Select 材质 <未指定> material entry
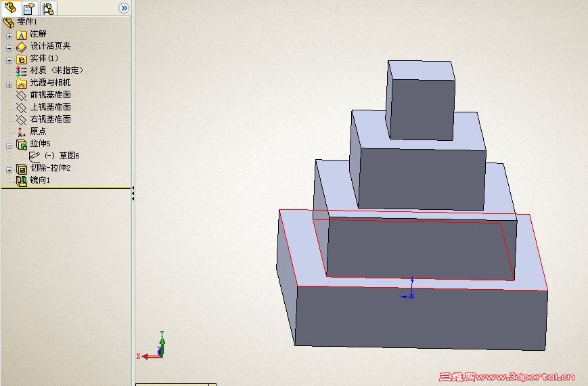The width and height of the screenshot is (588, 386). click(x=57, y=70)
